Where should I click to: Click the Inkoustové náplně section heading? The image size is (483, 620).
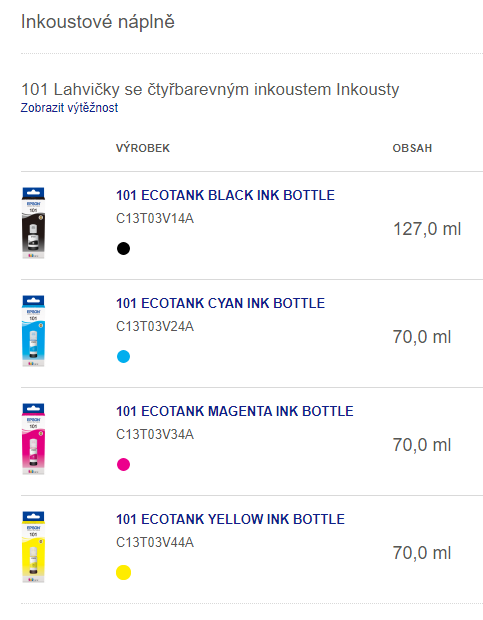pyautogui.click(x=98, y=22)
